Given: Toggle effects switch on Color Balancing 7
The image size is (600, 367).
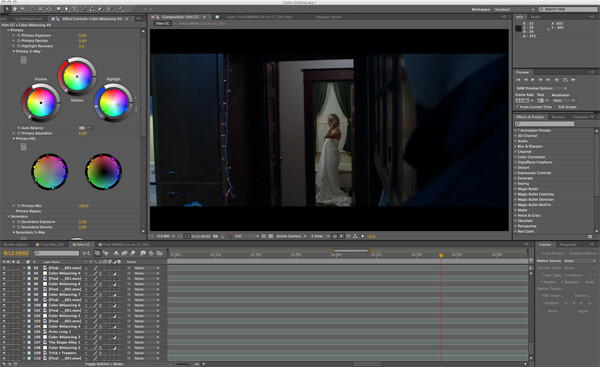Looking at the screenshot, I should (x=100, y=295).
